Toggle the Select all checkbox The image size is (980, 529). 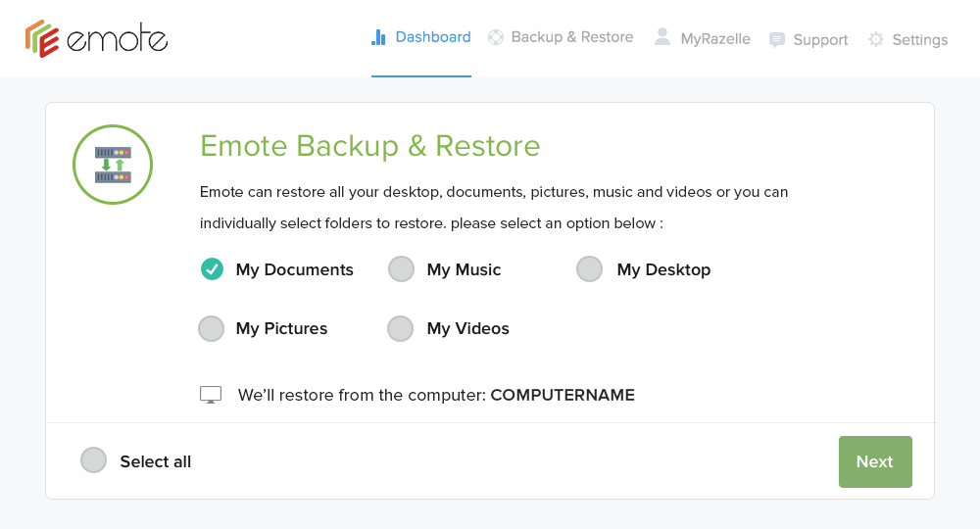click(94, 460)
